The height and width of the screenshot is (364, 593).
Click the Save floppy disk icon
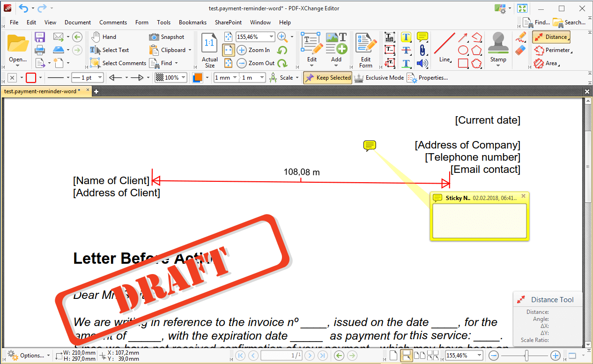(40, 37)
